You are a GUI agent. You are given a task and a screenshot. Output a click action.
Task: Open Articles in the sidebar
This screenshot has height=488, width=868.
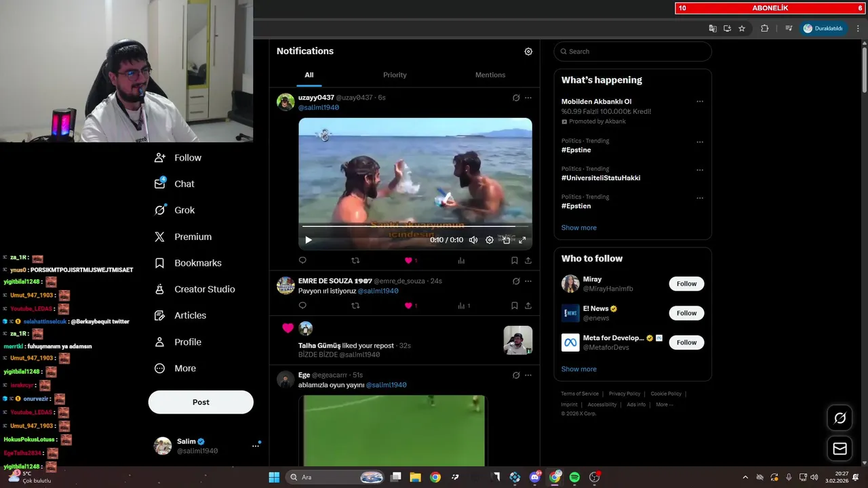click(x=180, y=315)
